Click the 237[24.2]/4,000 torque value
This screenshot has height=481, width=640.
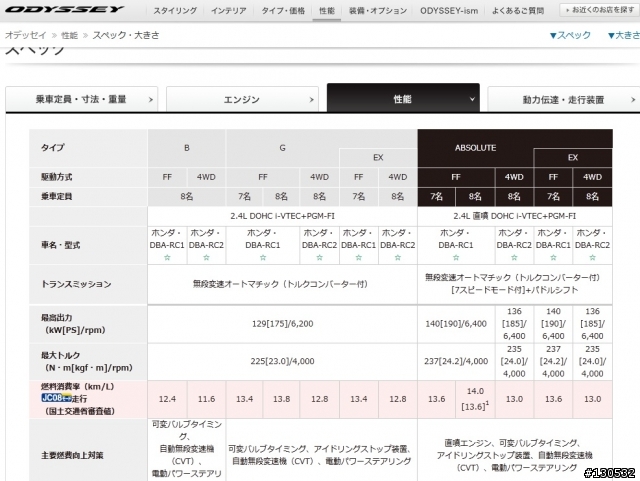456,361
